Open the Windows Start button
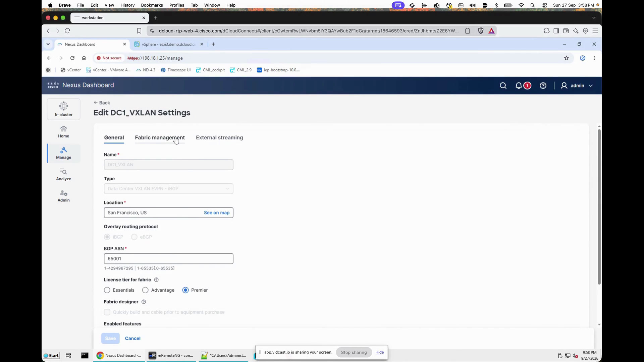Screen dimensions: 644x362 pos(51,356)
